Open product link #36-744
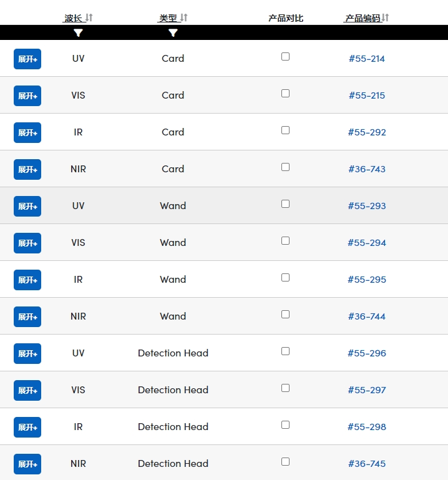The width and height of the screenshot is (448, 480). (x=367, y=316)
